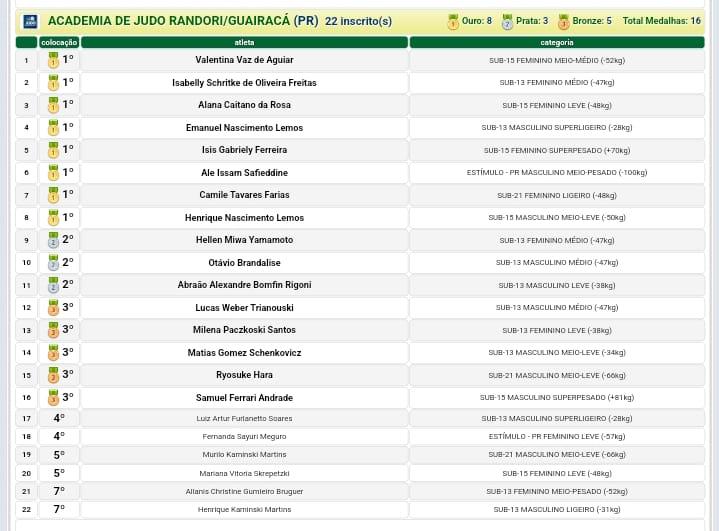Click category SUB-15 MASCULINO MEIO-LEVE (-50kg)
The width and height of the screenshot is (719, 531).
(x=557, y=217)
